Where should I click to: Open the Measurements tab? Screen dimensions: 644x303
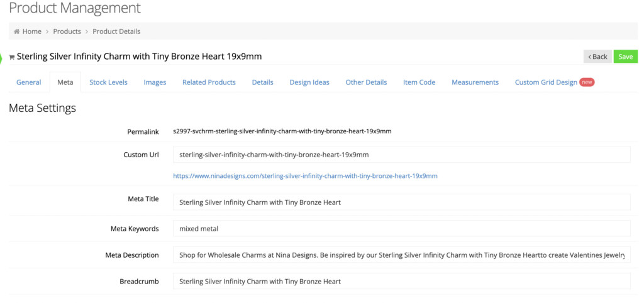coord(475,82)
